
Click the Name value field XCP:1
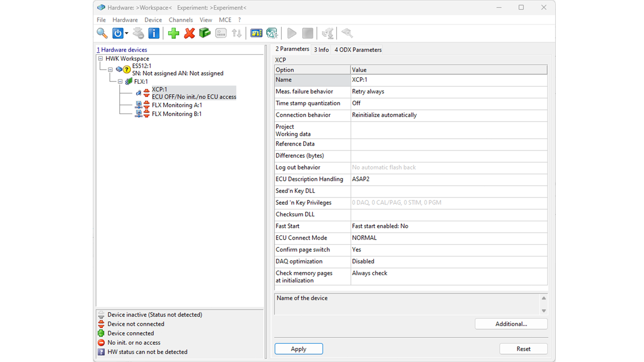tap(448, 80)
